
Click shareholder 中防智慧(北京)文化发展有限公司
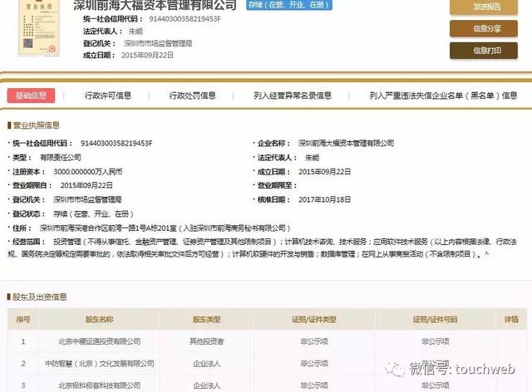click(100, 364)
